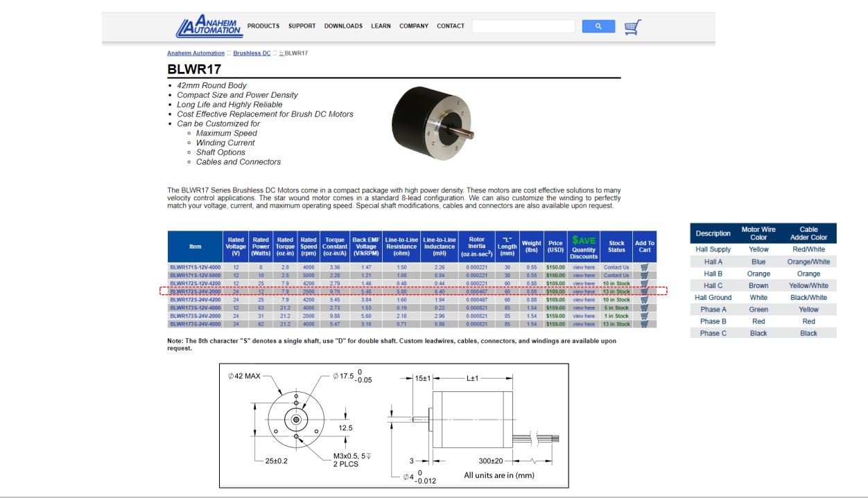View quantity discounts for BLWR173S-24V-2000
The image size is (868, 498).
point(584,316)
